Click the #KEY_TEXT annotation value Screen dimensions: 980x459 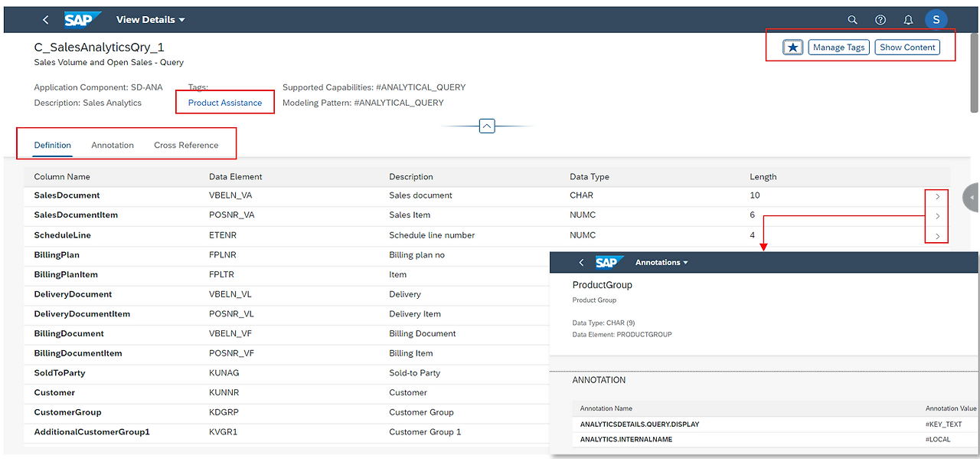coord(944,425)
